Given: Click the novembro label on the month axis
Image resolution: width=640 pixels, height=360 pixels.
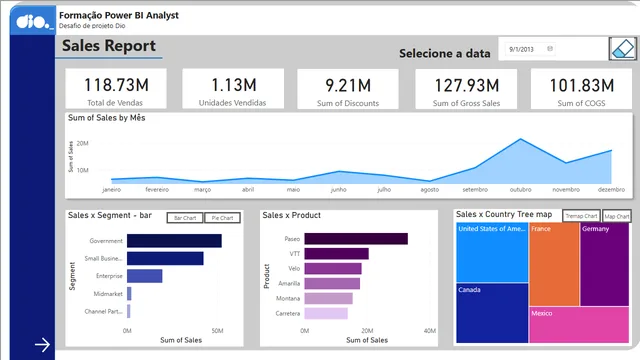Looking at the screenshot, I should [x=566, y=190].
